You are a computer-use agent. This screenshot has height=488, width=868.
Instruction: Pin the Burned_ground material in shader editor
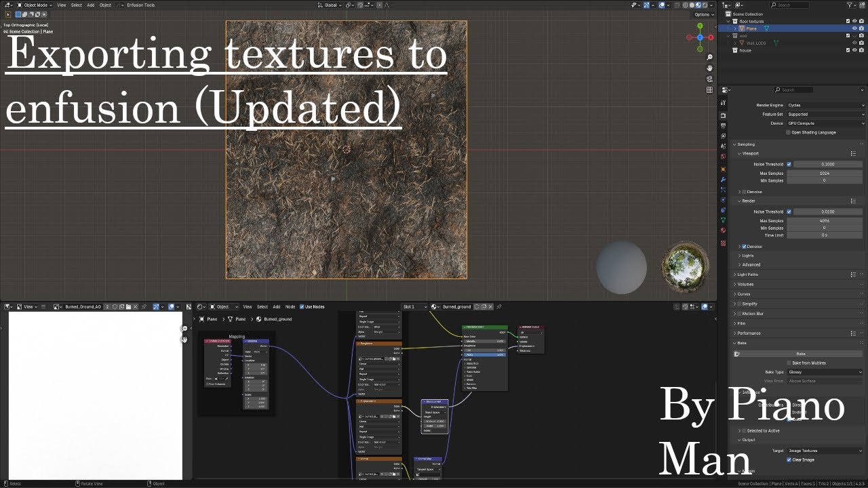coord(499,307)
